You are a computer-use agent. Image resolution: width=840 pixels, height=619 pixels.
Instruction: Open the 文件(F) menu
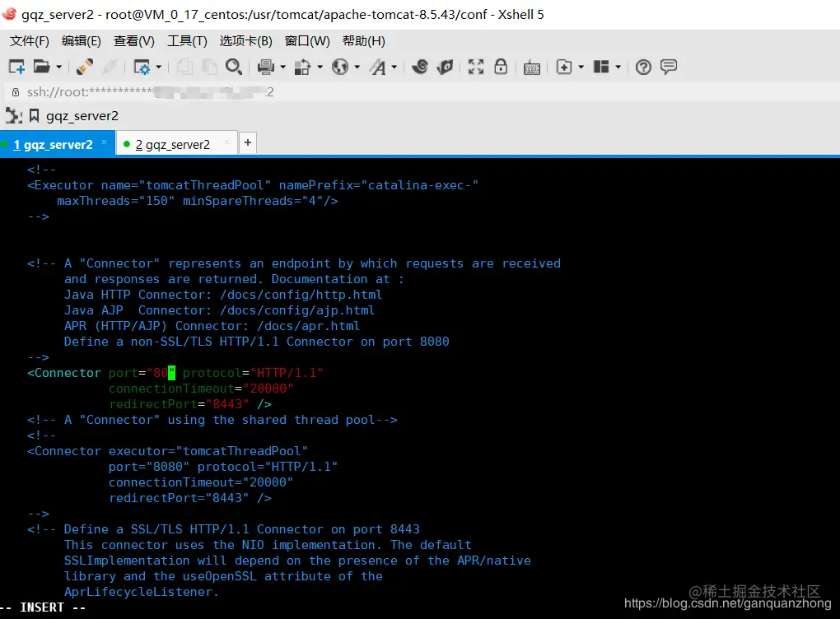(30, 41)
